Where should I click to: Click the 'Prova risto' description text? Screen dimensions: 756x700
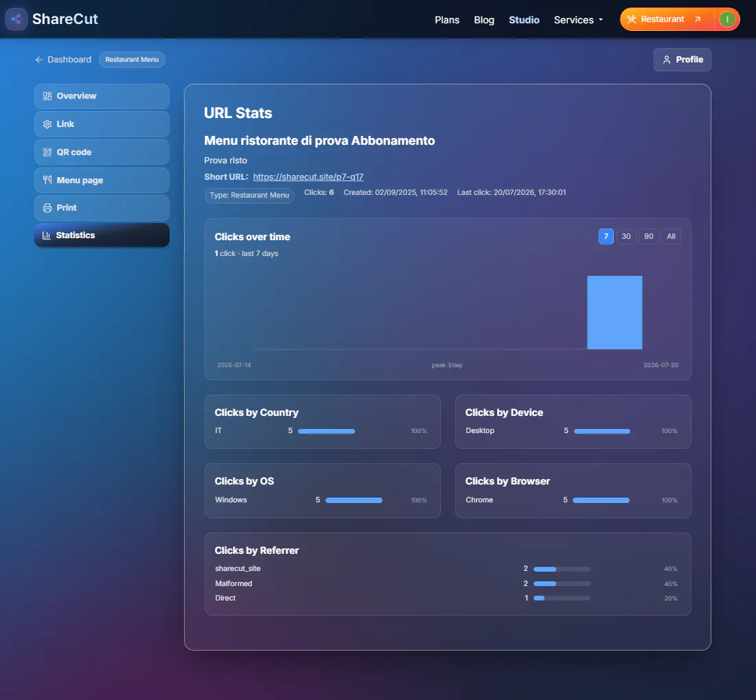coord(225,161)
